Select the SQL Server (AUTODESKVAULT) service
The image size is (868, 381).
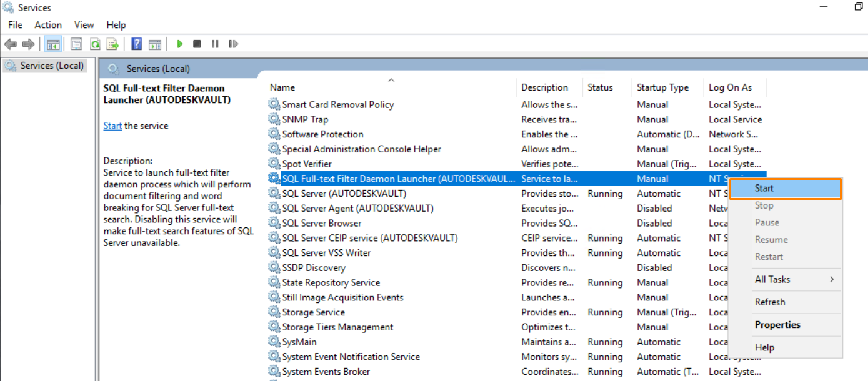point(344,194)
